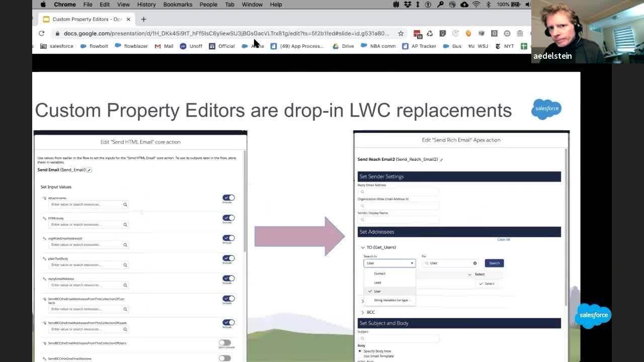Open the salesforce bookmark
Viewport: 644px width, 362px height.
click(x=57, y=46)
